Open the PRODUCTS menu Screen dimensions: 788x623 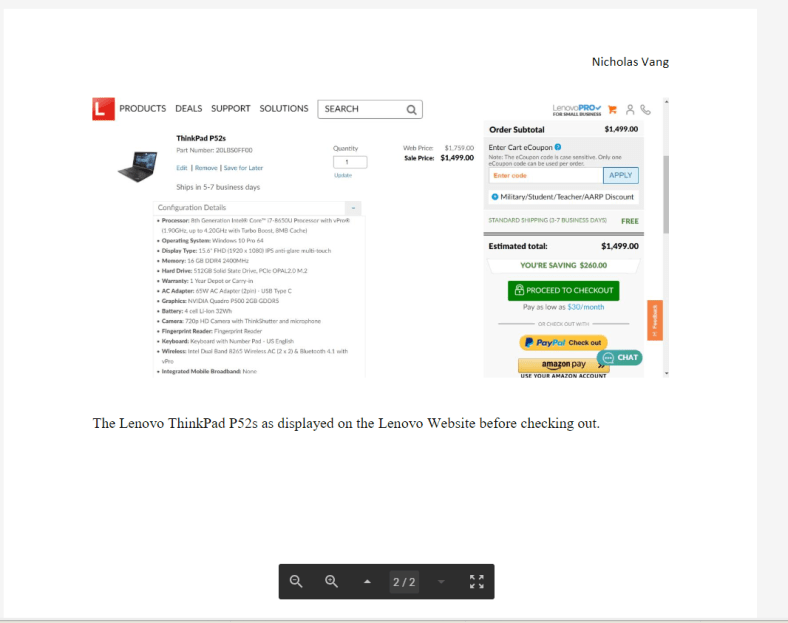[142, 109]
